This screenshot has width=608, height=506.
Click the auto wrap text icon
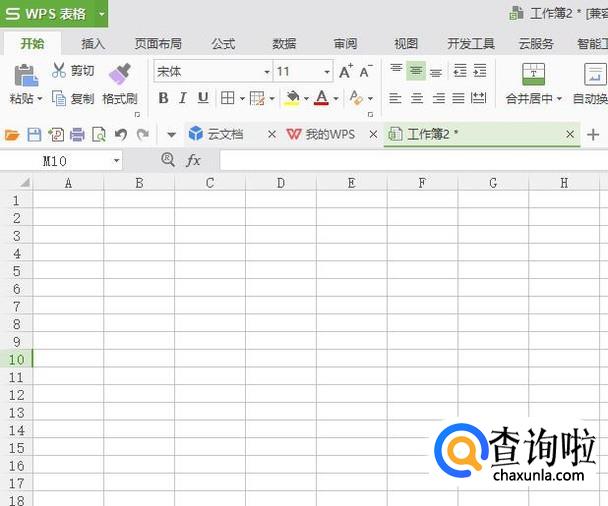[595, 74]
